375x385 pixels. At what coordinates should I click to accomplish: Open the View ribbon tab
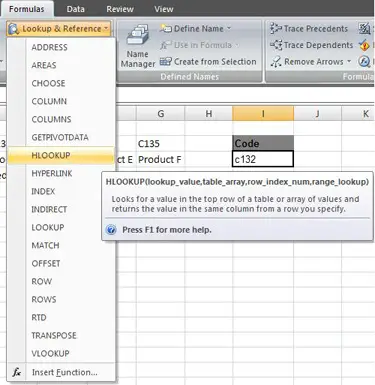(x=164, y=9)
